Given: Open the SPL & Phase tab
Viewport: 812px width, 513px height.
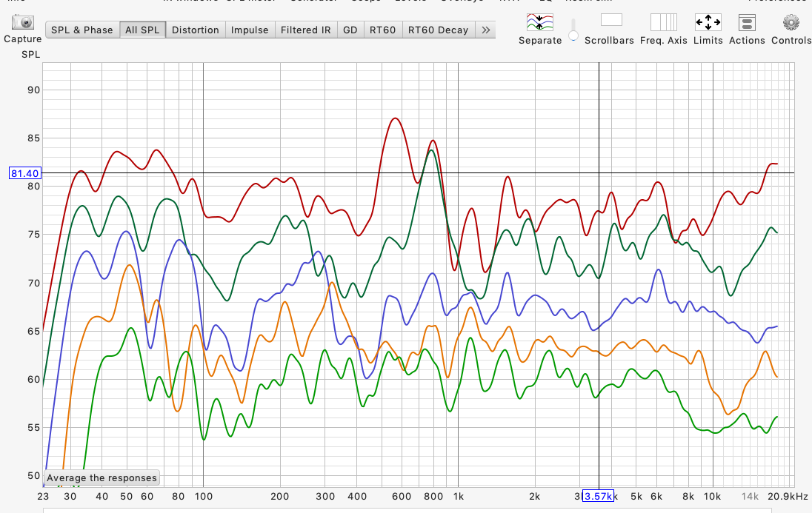Looking at the screenshot, I should click(x=81, y=30).
